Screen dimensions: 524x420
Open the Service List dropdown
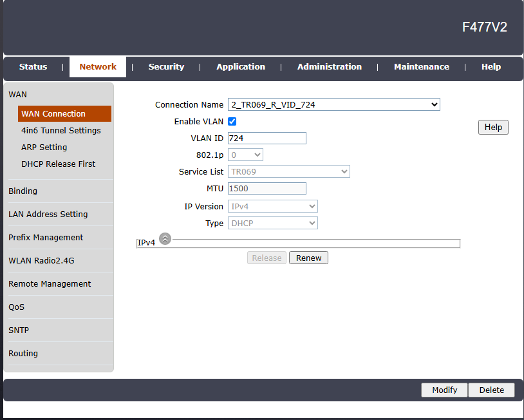(x=289, y=171)
